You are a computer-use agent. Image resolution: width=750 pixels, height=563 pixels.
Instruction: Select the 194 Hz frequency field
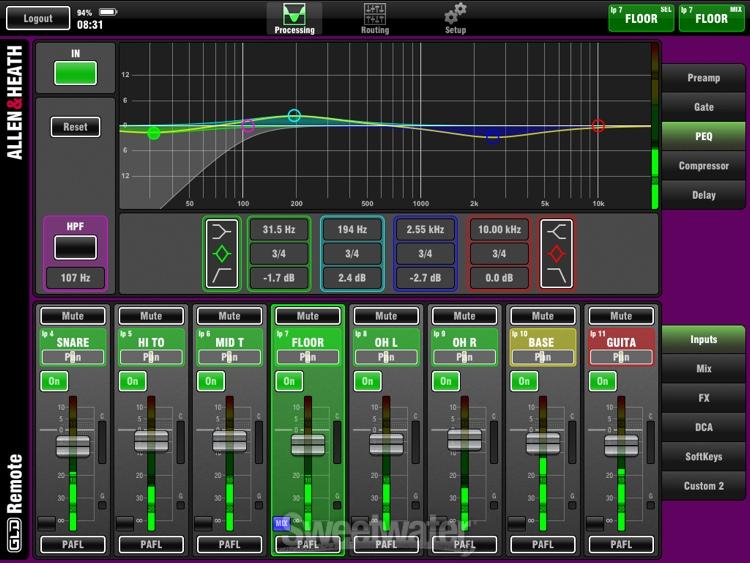point(351,230)
